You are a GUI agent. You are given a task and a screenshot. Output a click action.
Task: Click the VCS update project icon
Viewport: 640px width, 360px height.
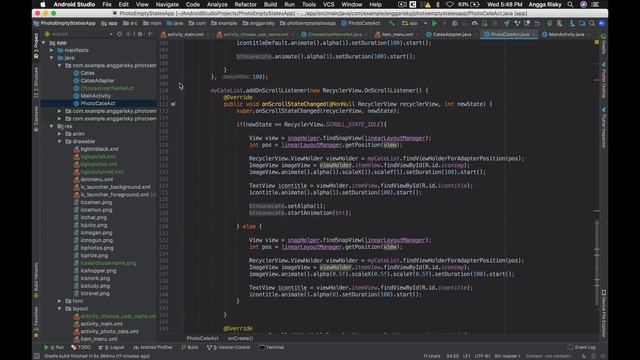point(507,24)
